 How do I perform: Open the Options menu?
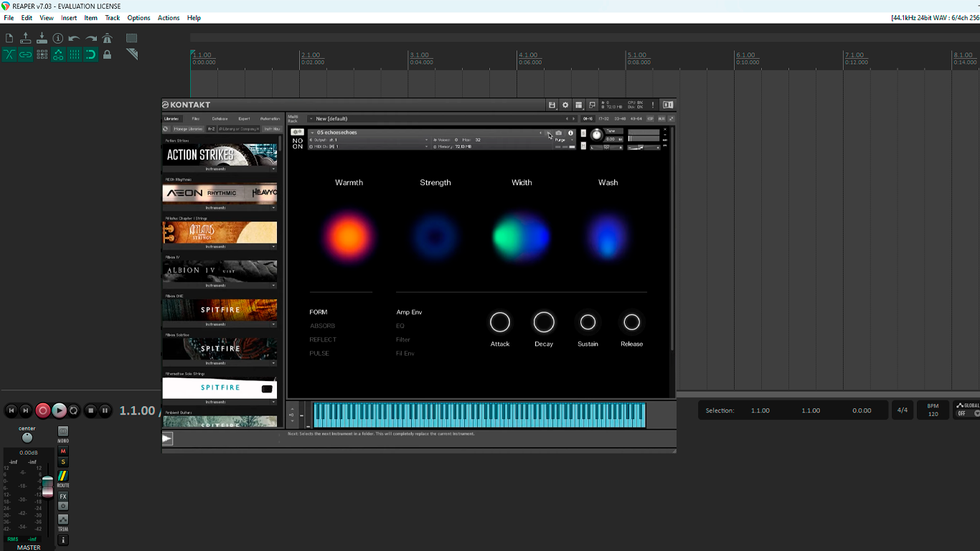tap(138, 18)
